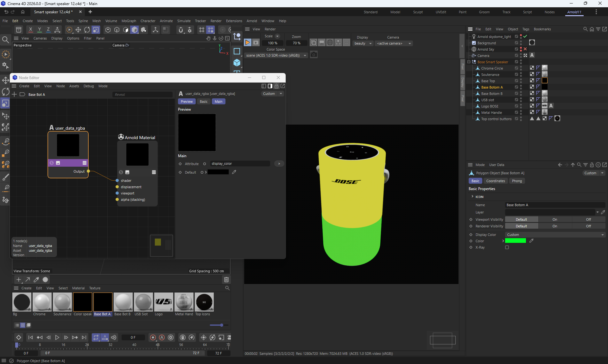Delete material using trash icon
Screen dimensions: 608x364
226,280
